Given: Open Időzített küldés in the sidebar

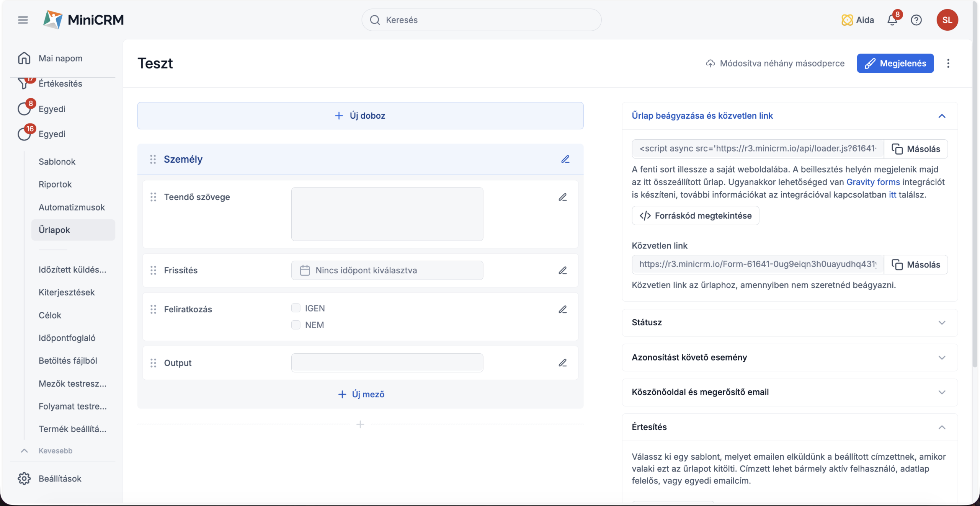Looking at the screenshot, I should (72, 269).
